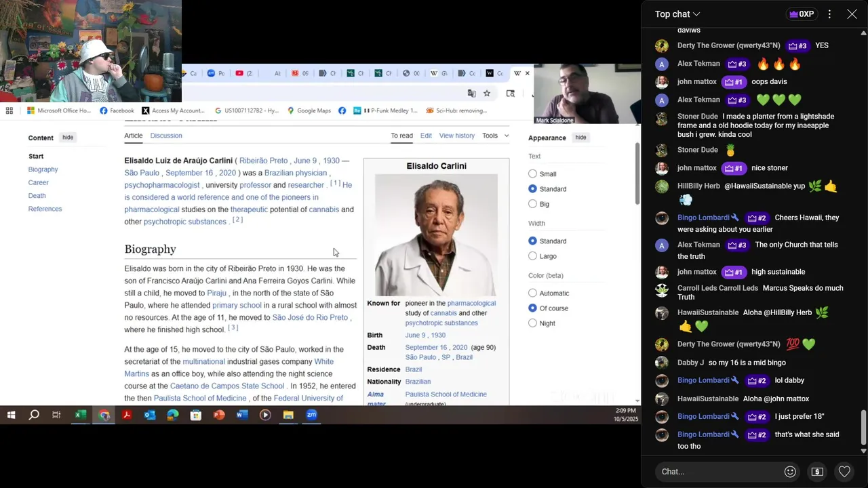This screenshot has width=868, height=488.
Task: Open the Microsoft Office Home bookmark
Action: click(58, 110)
